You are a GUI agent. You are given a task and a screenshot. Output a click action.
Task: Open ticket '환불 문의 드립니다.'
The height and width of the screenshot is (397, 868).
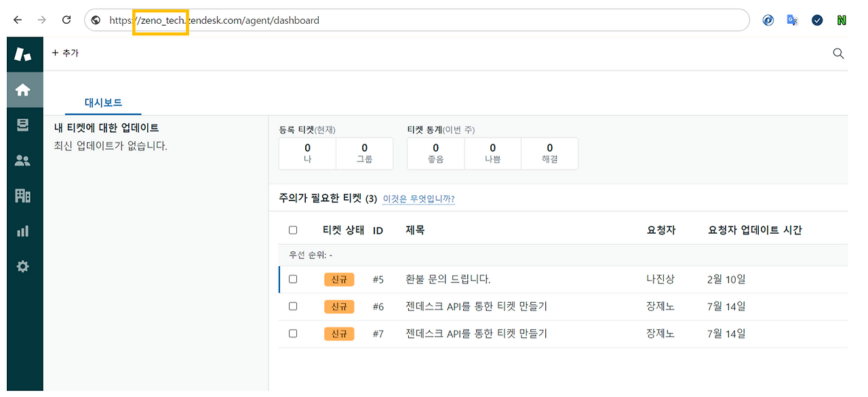[450, 278]
